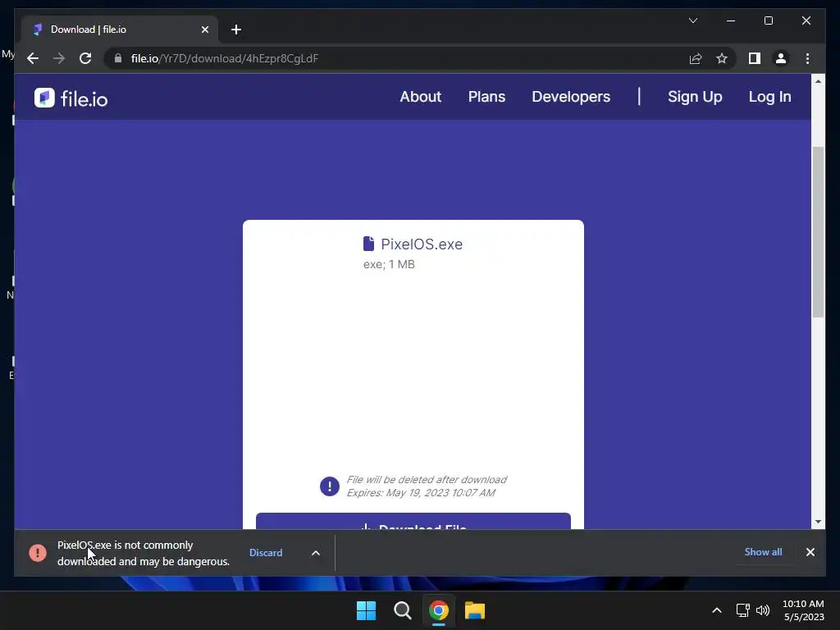Click Log In
840x630 pixels.
tap(769, 97)
